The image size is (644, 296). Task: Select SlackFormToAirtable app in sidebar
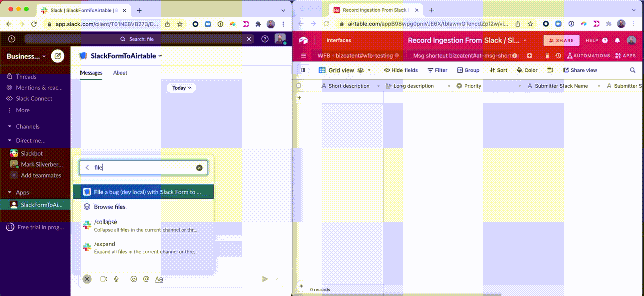pos(35,205)
